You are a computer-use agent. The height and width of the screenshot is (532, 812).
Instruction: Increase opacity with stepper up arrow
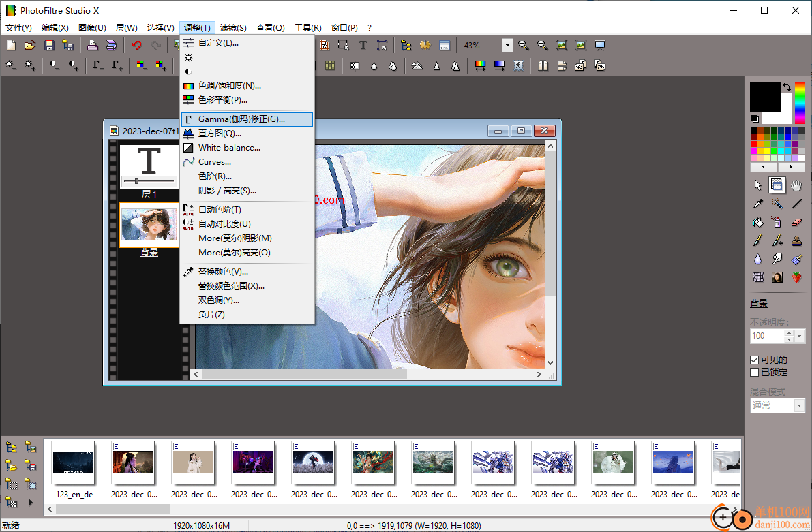[789, 333]
